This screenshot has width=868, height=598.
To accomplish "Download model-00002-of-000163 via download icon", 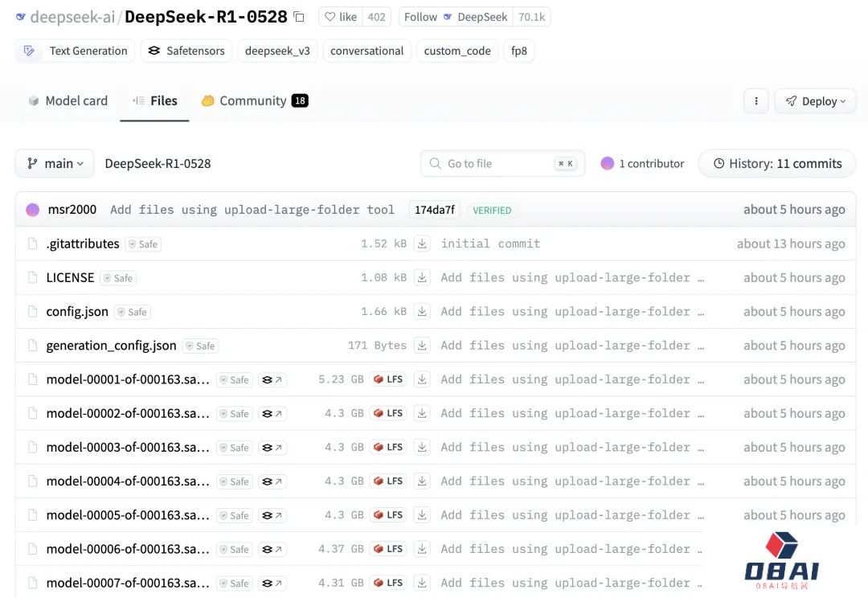I will click(422, 413).
